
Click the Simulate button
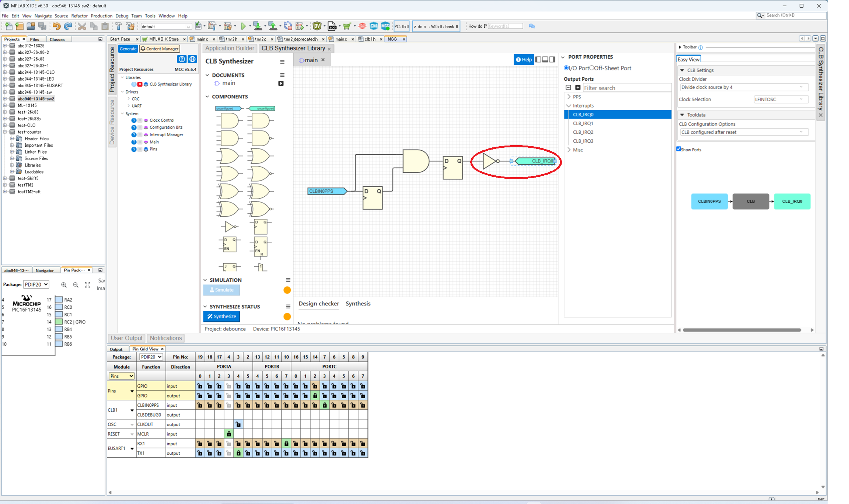(221, 290)
